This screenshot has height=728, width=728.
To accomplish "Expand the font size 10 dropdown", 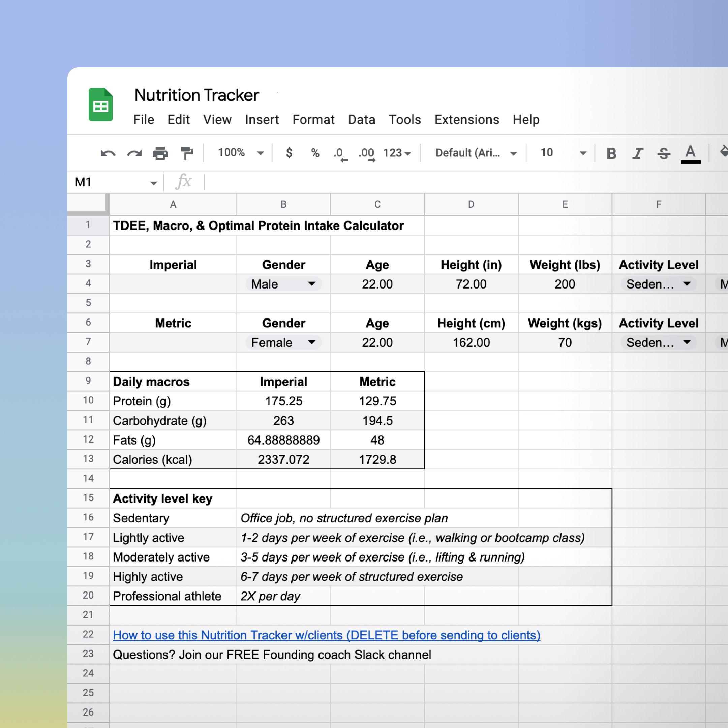I will (583, 153).
